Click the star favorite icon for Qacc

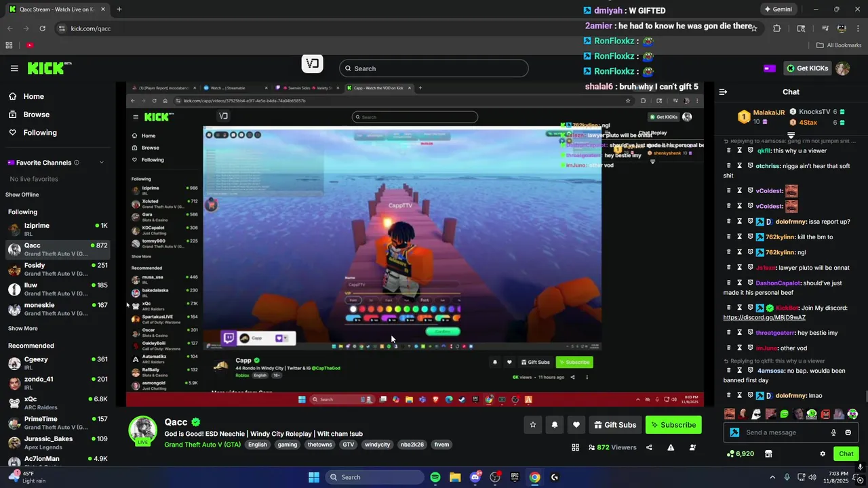pos(533,425)
